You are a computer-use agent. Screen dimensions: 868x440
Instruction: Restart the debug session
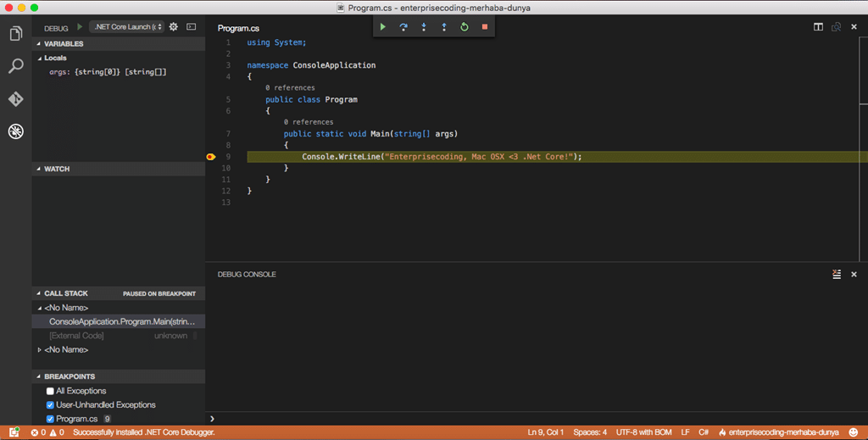click(465, 26)
